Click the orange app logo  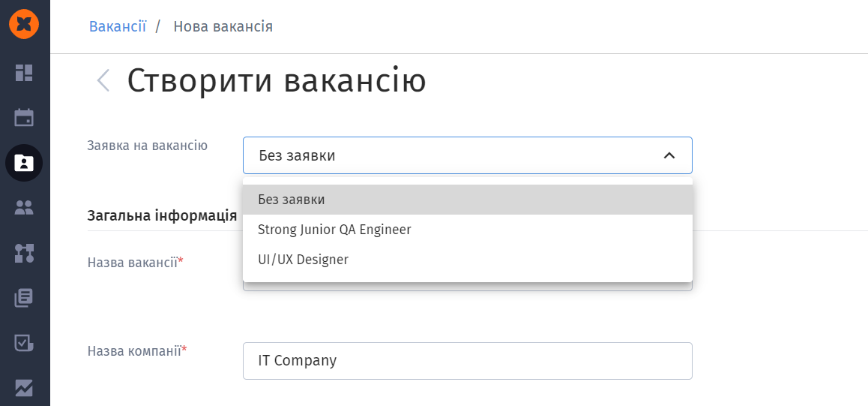coord(24,24)
